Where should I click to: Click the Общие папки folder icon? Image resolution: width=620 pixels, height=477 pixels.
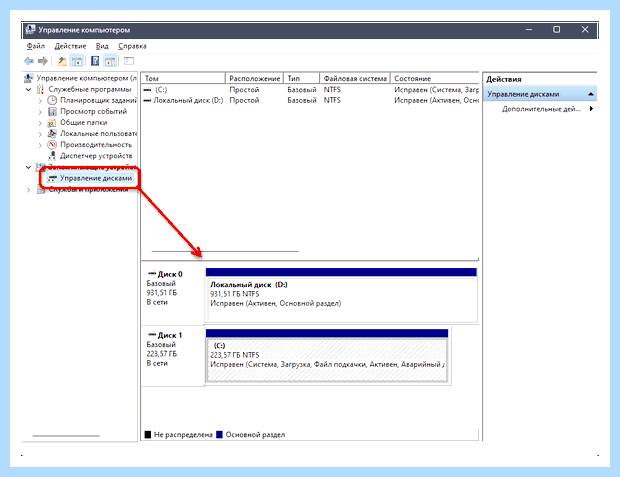52,123
